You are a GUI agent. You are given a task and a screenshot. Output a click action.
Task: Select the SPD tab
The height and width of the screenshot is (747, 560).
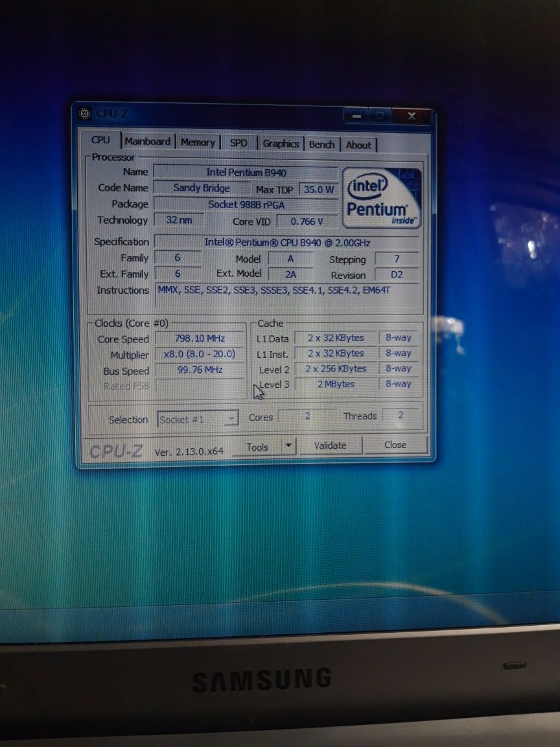click(238, 143)
